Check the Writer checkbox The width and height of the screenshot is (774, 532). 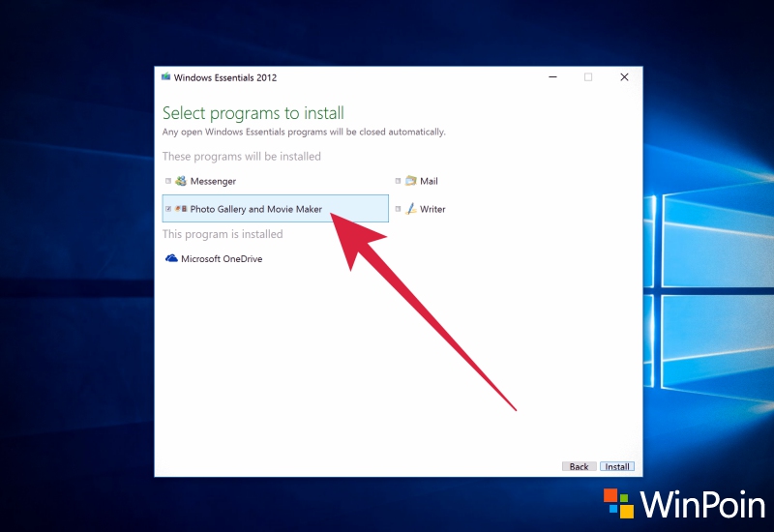click(398, 209)
